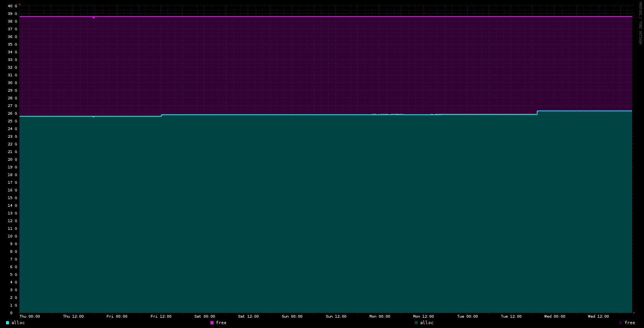Click the '26 G' Y-axis label
Image resolution: width=644 pixels, height=328 pixels.
12,114
